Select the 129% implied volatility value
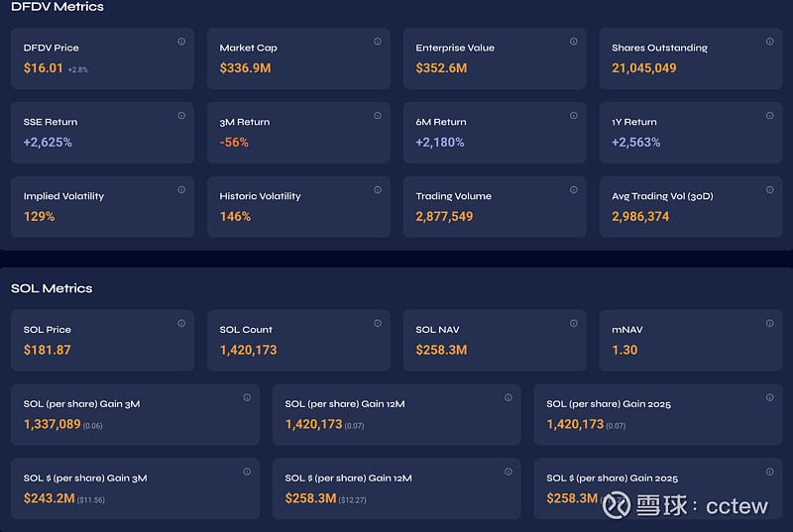 pos(39,217)
